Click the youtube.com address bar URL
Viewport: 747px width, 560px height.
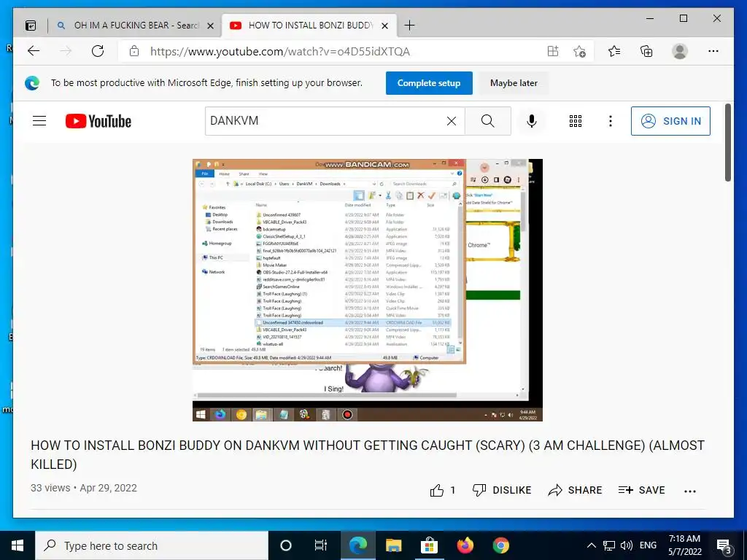tap(280, 52)
